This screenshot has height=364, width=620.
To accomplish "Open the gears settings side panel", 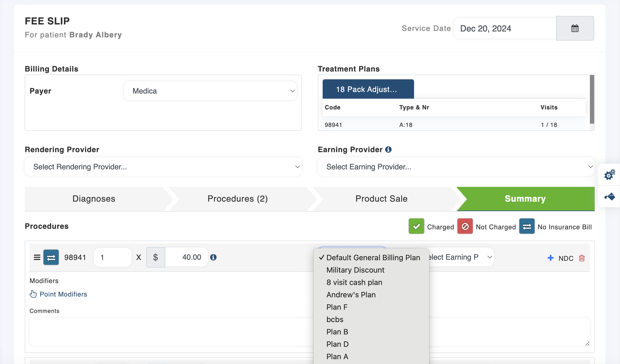I will point(609,174).
